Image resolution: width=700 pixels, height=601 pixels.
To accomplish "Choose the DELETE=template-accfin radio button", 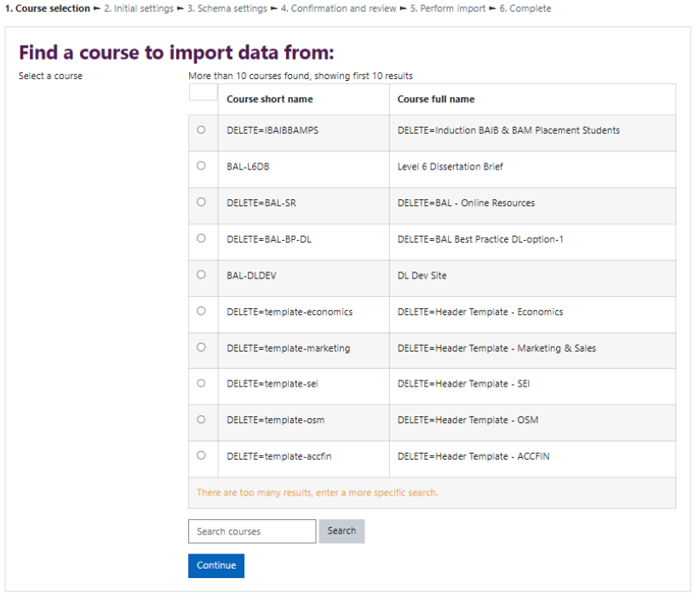I will 201,455.
